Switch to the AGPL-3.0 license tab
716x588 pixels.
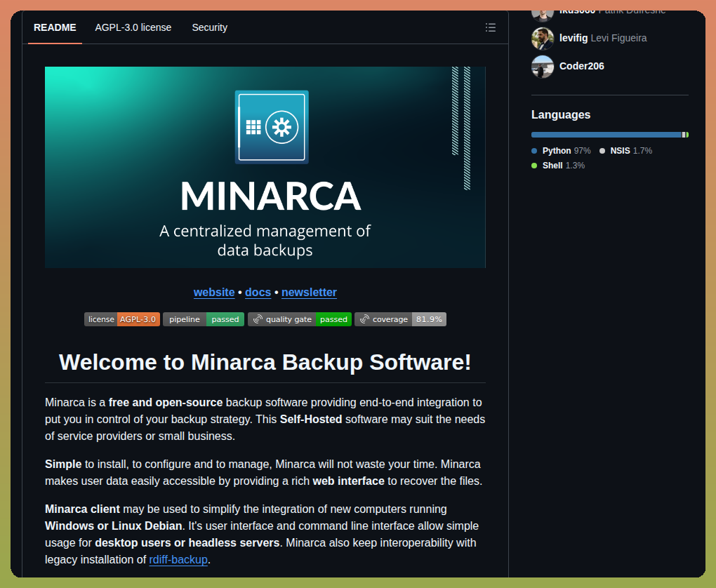coord(133,27)
